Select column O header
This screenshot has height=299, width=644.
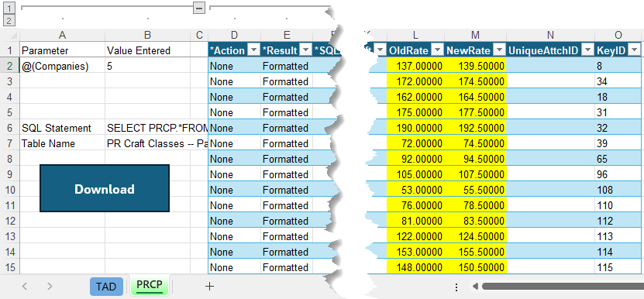(618, 36)
